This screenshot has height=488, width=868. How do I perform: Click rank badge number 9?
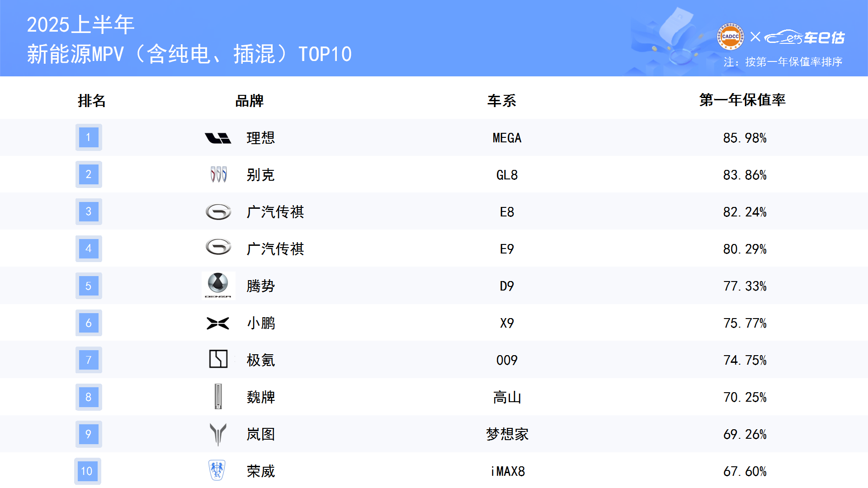click(89, 434)
